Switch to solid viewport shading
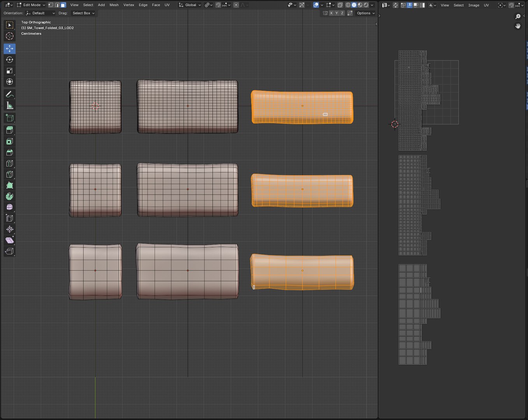Image resolution: width=528 pixels, height=420 pixels. coord(354,5)
